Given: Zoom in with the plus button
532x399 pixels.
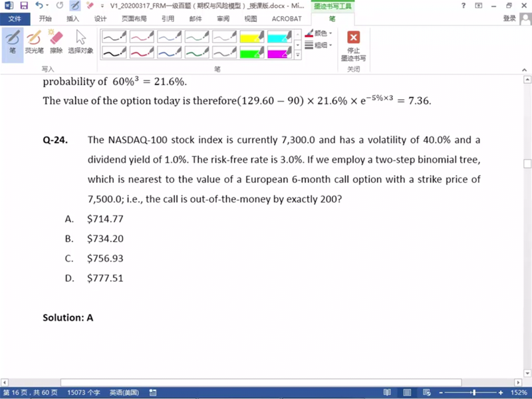Looking at the screenshot, I should click(501, 392).
